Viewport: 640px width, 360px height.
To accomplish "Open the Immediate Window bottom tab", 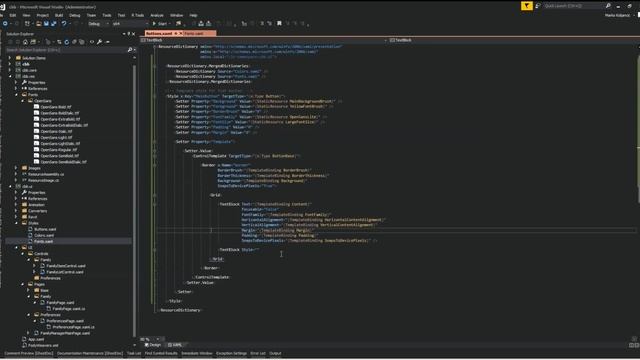I will [197, 353].
